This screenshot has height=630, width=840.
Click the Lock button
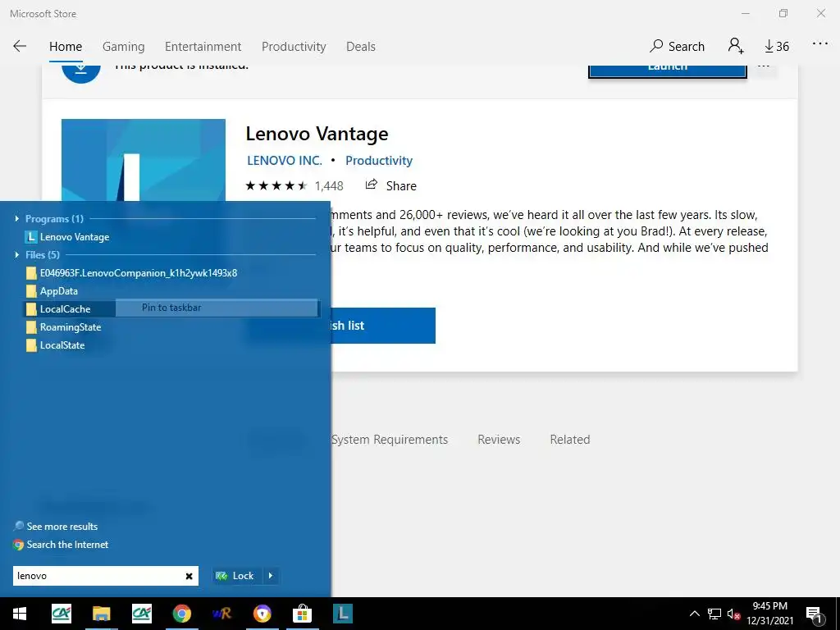pos(235,576)
